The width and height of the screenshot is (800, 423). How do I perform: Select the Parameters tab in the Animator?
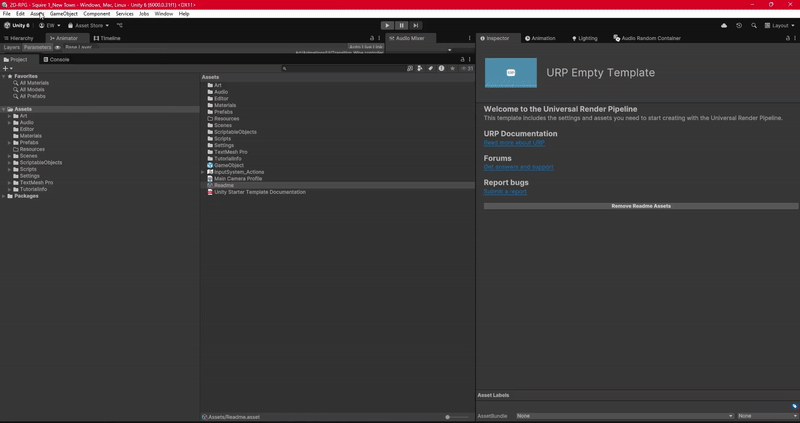pos(37,47)
